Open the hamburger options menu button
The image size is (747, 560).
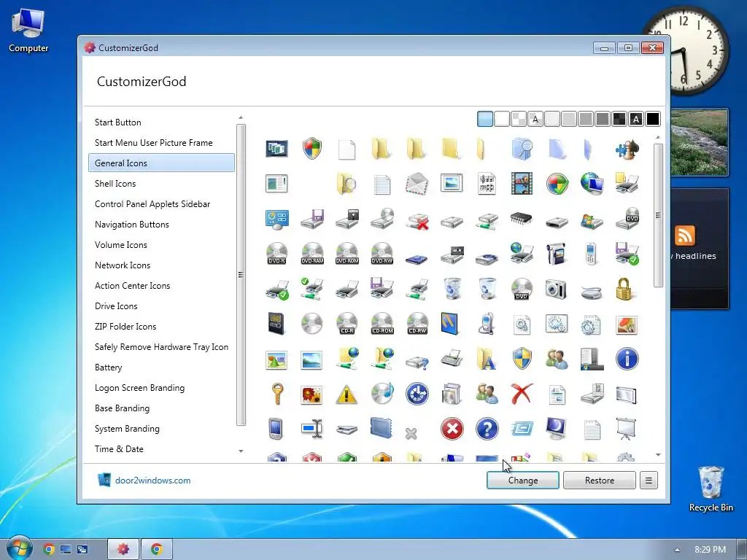649,481
